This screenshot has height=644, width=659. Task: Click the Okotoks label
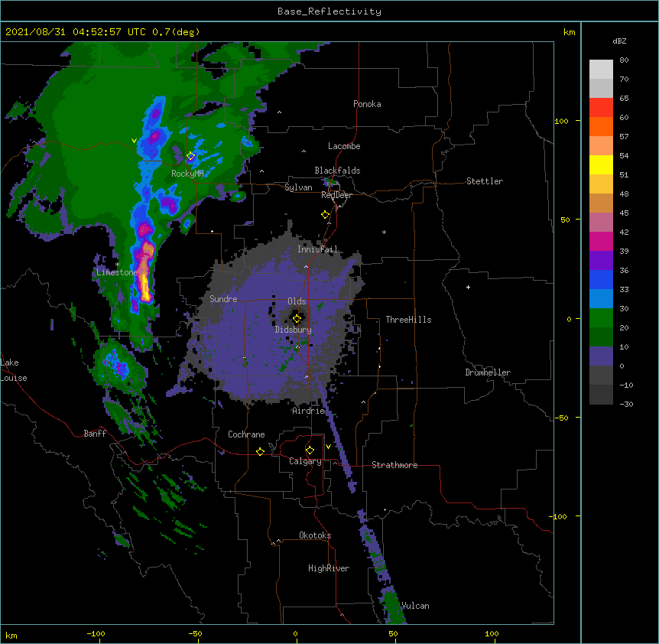(315, 535)
